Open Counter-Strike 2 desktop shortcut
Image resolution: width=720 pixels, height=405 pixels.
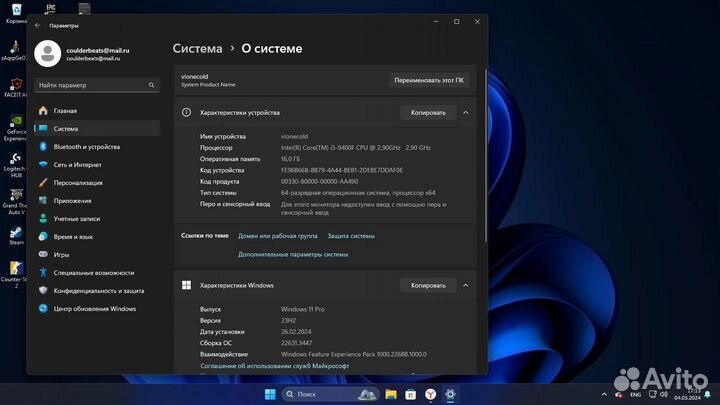pyautogui.click(x=15, y=275)
